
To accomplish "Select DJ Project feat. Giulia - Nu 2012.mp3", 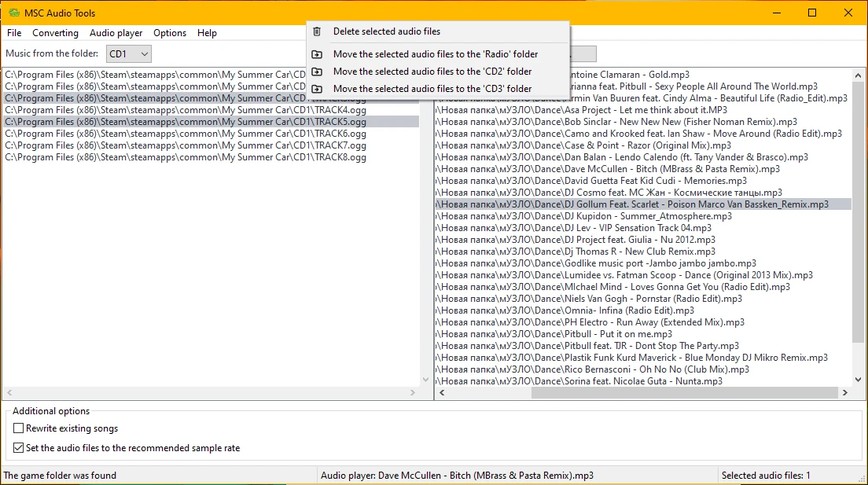I will [643, 240].
